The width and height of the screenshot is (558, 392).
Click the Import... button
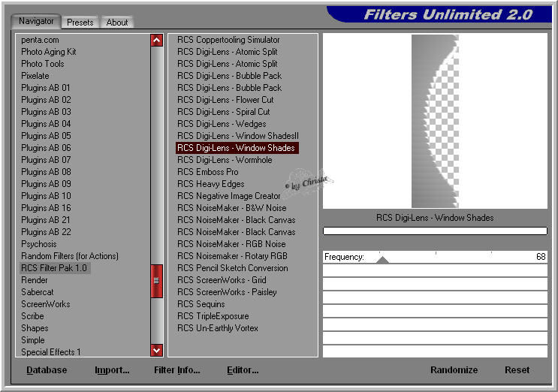pos(112,370)
